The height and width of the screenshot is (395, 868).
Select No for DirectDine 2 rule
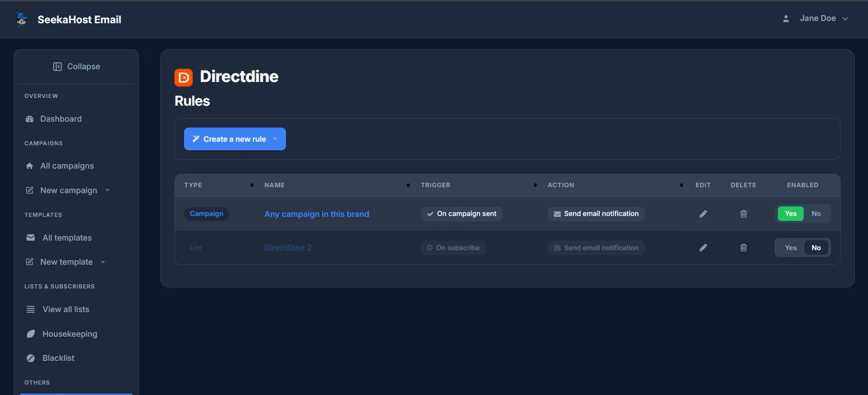[x=816, y=248]
